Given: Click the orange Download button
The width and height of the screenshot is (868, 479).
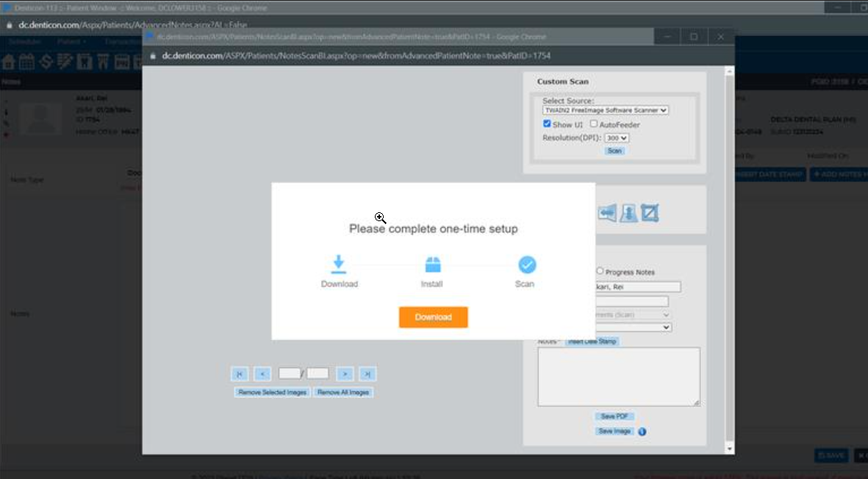Looking at the screenshot, I should click(x=433, y=317).
